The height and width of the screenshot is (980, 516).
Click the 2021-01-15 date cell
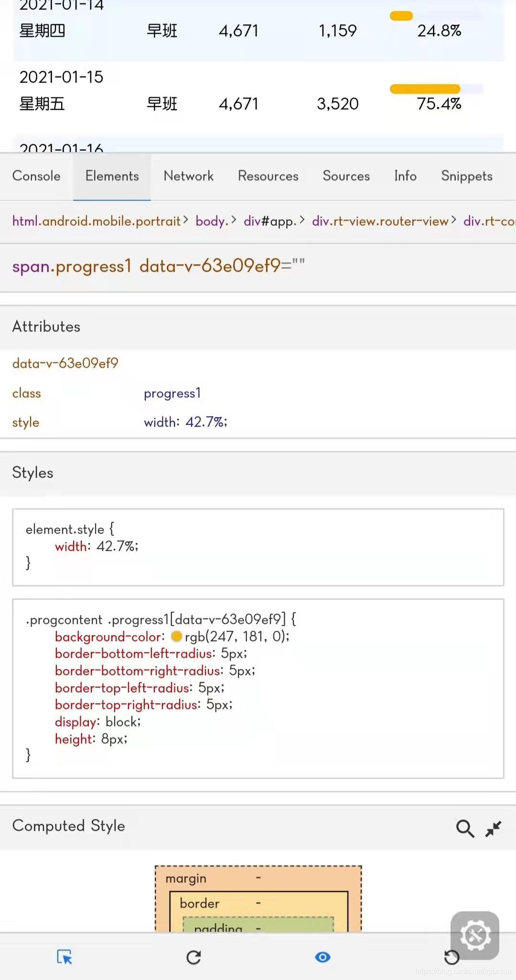point(61,77)
